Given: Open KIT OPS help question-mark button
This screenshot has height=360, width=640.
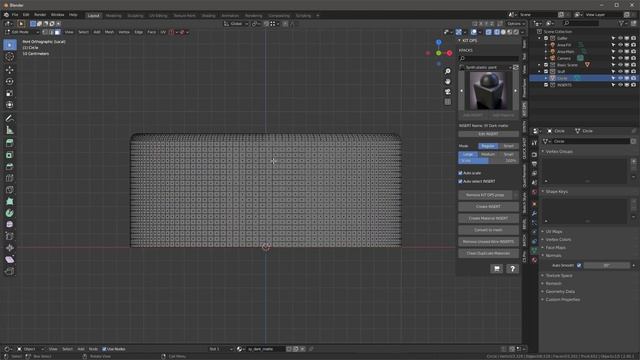Looking at the screenshot, I should click(x=512, y=269).
